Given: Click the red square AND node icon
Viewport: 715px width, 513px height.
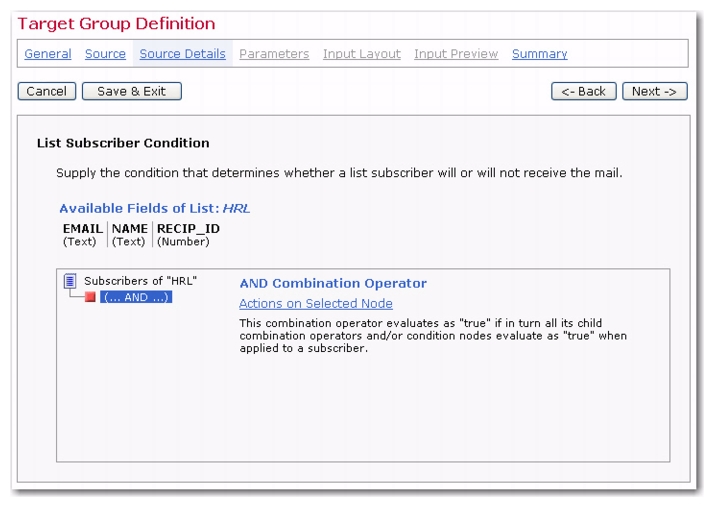Looking at the screenshot, I should coord(90,297).
